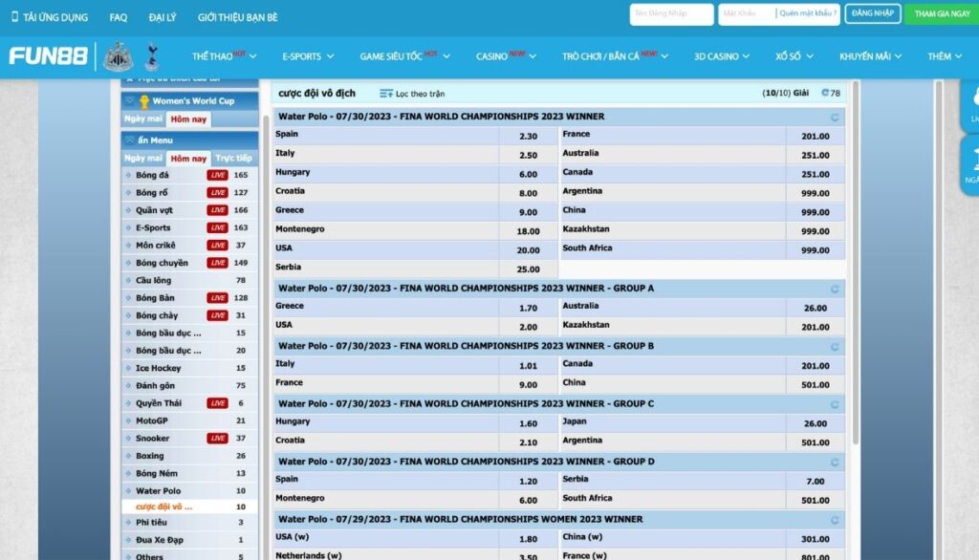Select USA (w) odds 1.80

[528, 539]
